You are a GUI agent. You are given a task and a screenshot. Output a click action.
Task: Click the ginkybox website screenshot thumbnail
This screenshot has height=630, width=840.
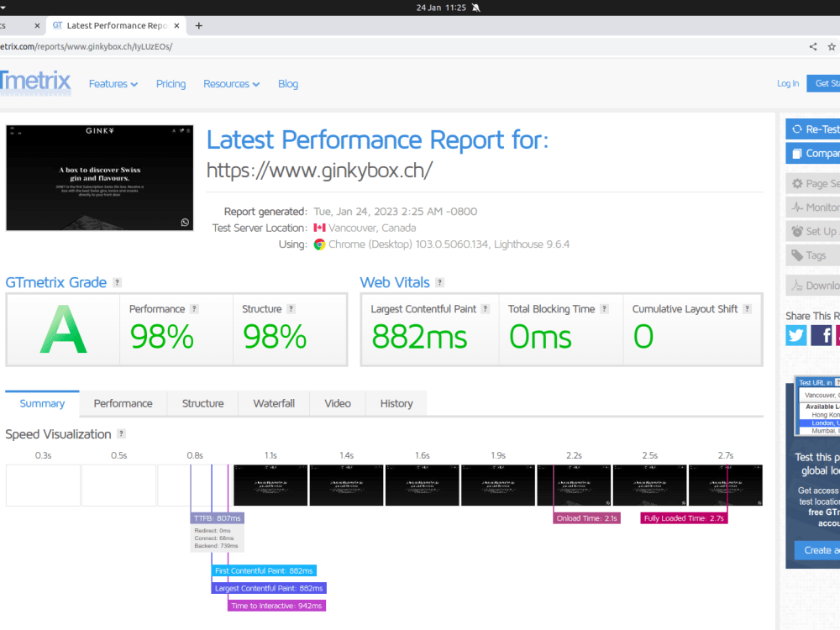click(100, 178)
